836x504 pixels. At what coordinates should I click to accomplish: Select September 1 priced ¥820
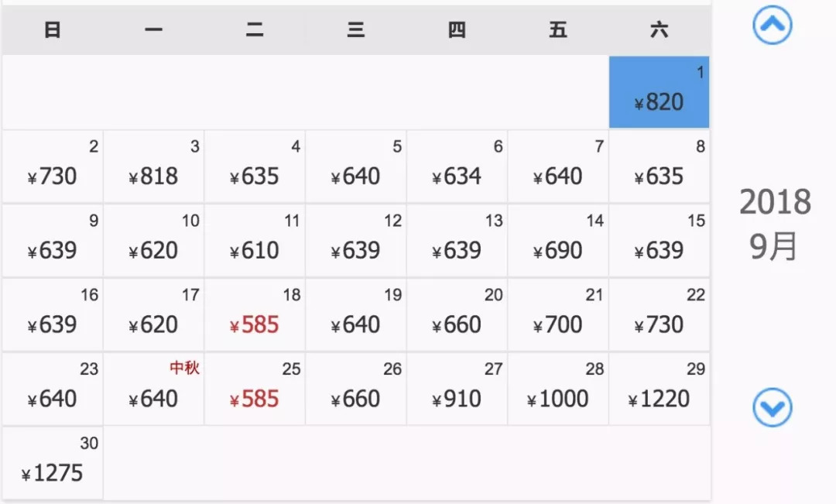[x=659, y=92]
